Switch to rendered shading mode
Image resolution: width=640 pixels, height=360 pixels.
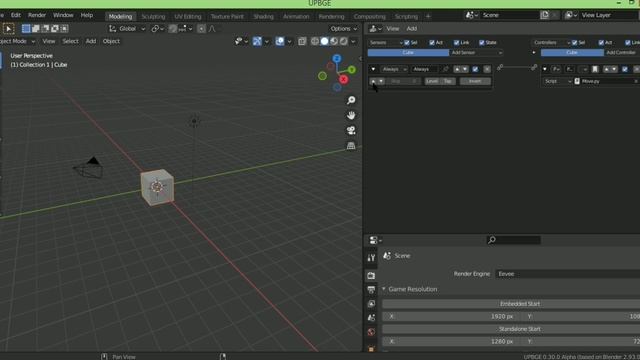344,41
